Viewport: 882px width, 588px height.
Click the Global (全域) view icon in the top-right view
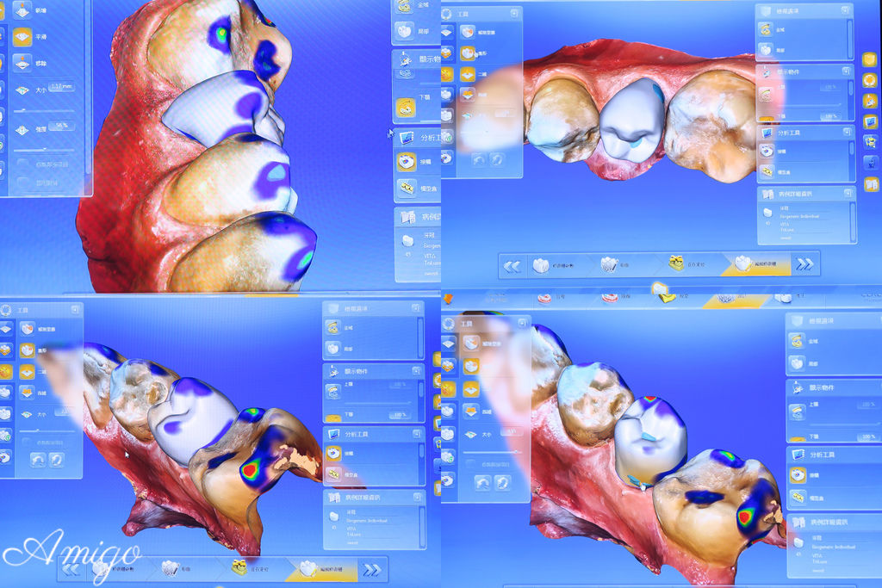tap(765, 29)
